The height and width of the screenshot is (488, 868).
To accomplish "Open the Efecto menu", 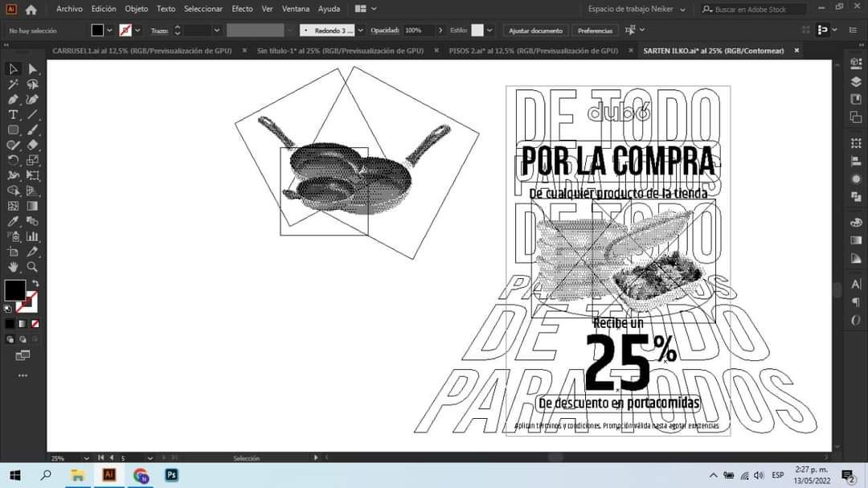I will pyautogui.click(x=242, y=9).
